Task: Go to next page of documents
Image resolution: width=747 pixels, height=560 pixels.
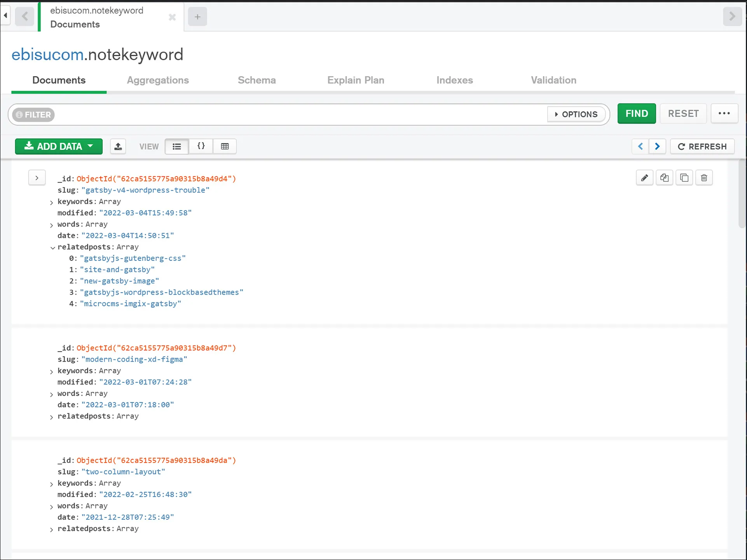Action: 657,146
